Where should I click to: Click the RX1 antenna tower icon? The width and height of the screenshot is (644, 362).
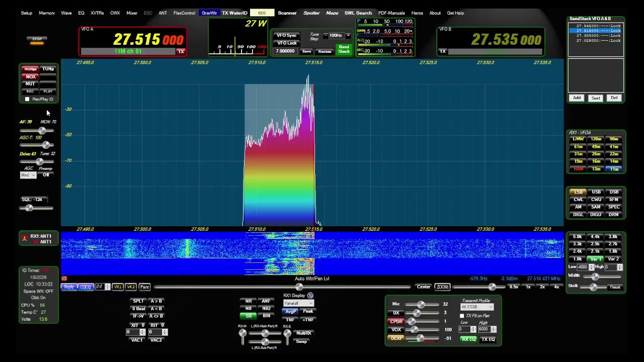(x=24, y=238)
